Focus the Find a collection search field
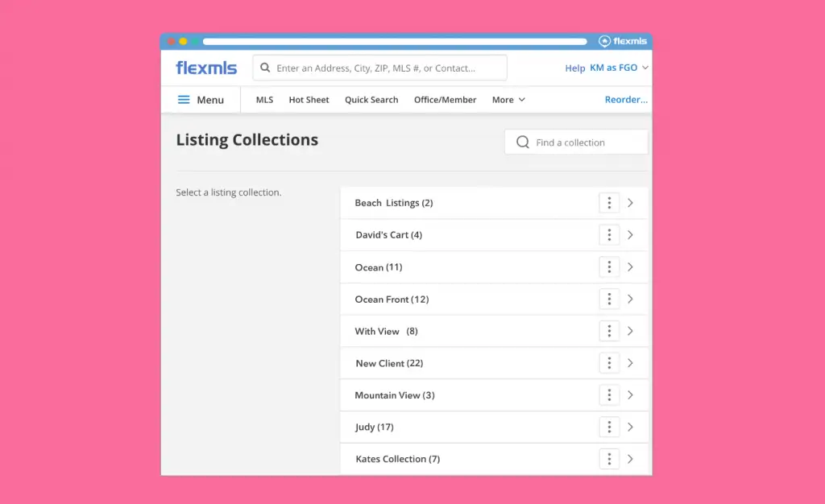 pyautogui.click(x=584, y=143)
